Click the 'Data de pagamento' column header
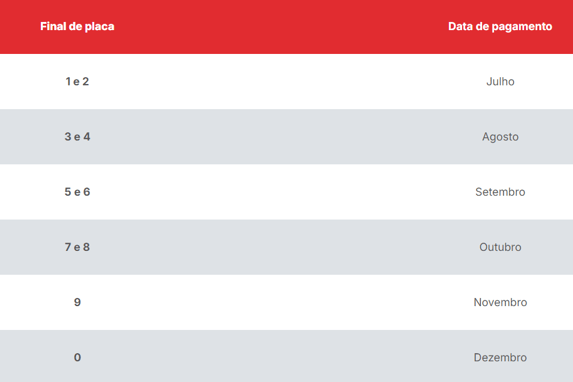 pyautogui.click(x=500, y=27)
